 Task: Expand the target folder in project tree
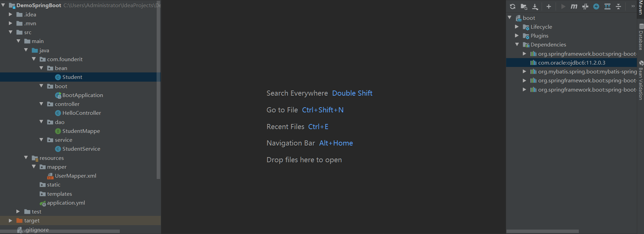coord(10,221)
